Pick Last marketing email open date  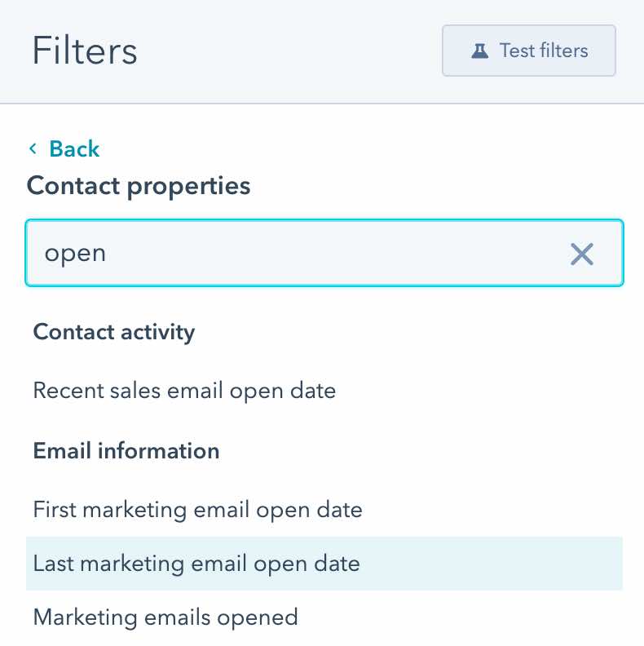pyautogui.click(x=196, y=564)
